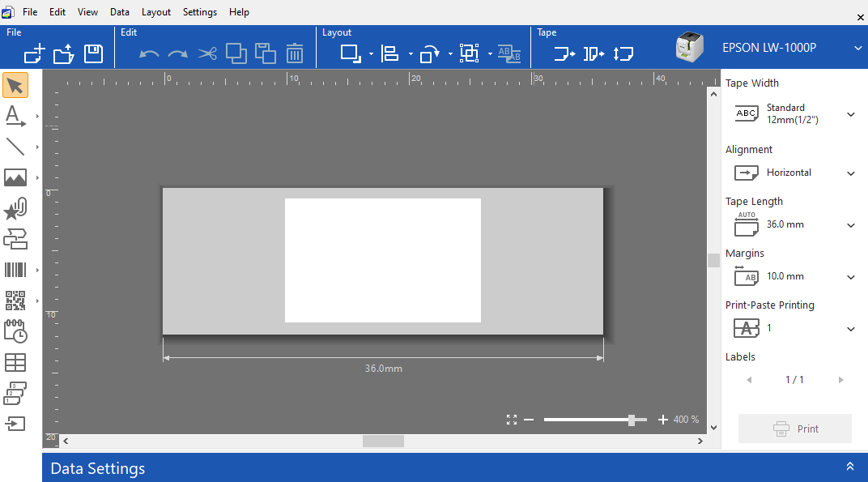Open the group dropdown arrow
The height and width of the screenshot is (482, 868).
point(490,53)
